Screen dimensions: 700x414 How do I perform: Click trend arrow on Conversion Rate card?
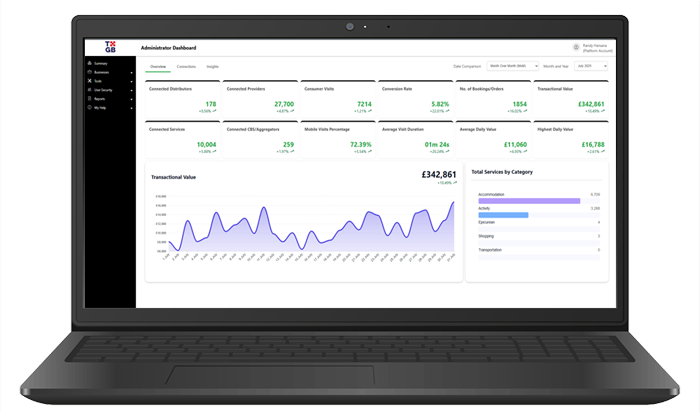click(447, 111)
